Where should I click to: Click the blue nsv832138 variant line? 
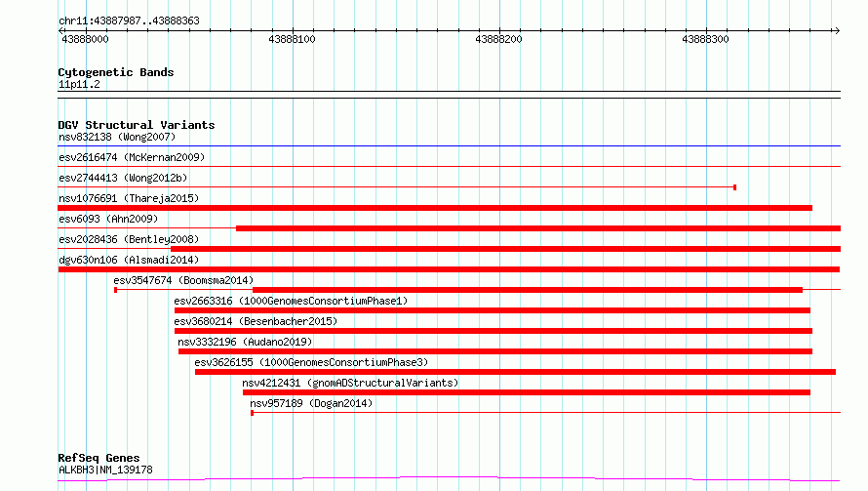(449, 146)
